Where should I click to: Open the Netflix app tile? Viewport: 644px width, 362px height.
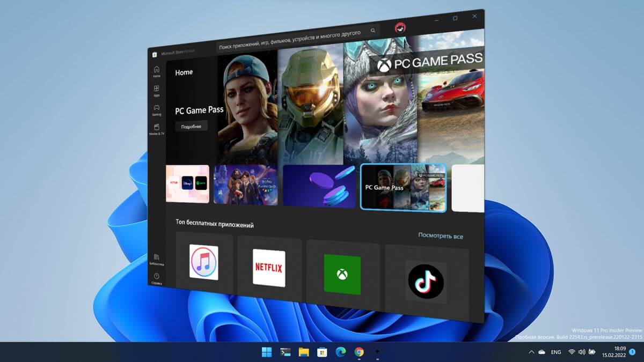(x=268, y=268)
